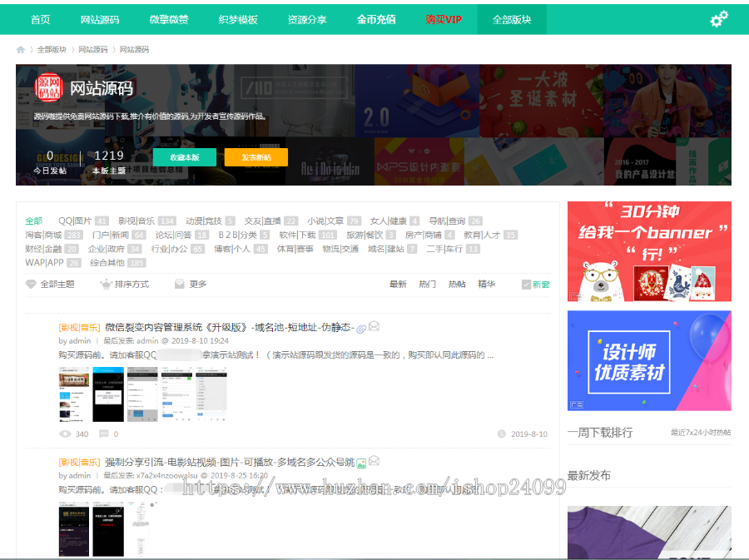This screenshot has height=560, width=749.
Task: Click the 收藏本版 button
Action: pos(184,157)
